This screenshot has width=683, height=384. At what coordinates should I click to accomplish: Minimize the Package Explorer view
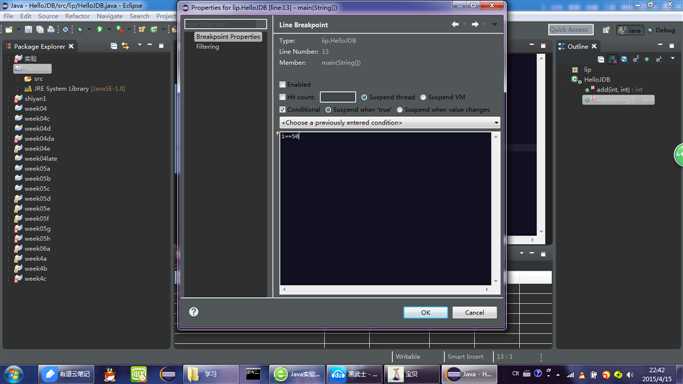tap(150, 45)
